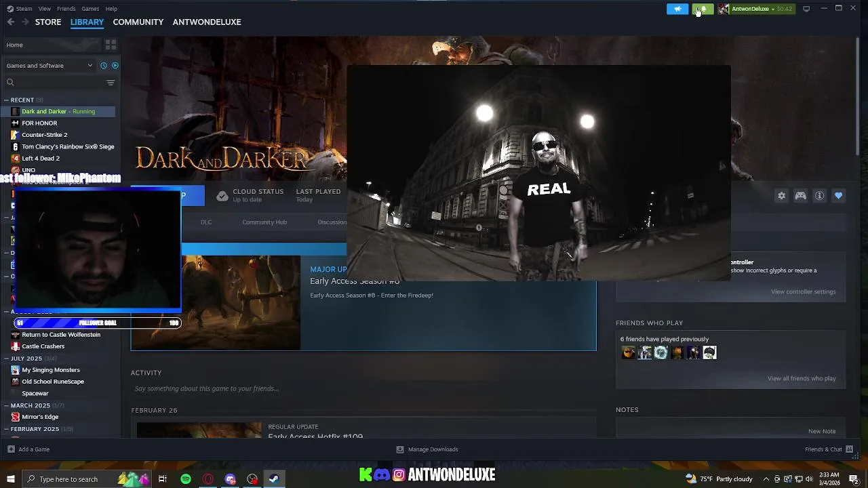The width and height of the screenshot is (868, 488).
Task: Open Manage Downloads
Action: tap(433, 449)
